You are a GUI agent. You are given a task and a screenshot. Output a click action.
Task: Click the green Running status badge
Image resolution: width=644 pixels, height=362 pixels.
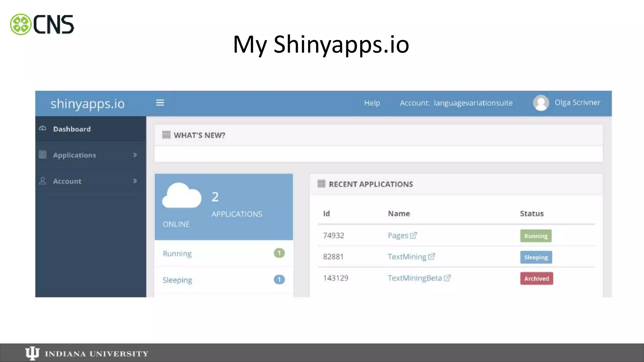pos(536,236)
